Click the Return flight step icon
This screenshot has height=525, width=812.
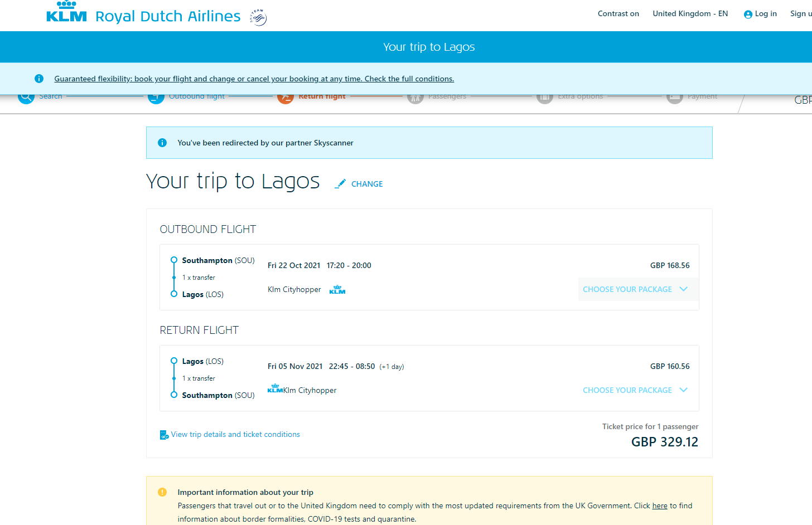click(286, 98)
